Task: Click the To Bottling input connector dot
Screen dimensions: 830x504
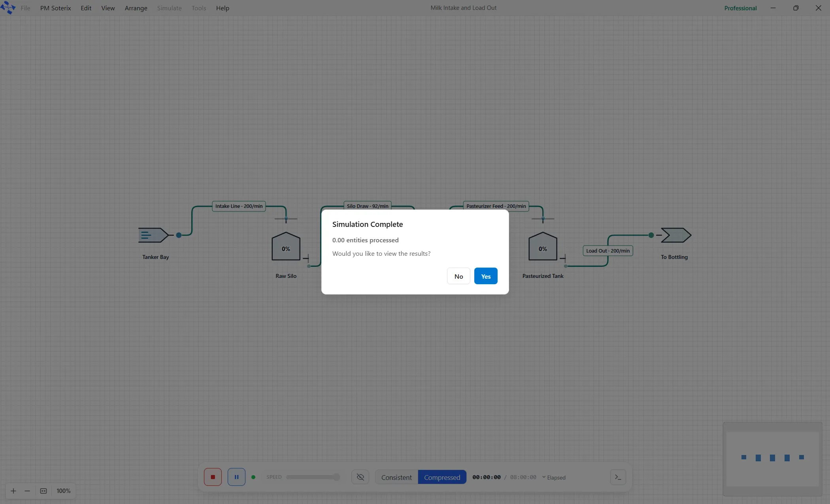Action: [x=651, y=235]
